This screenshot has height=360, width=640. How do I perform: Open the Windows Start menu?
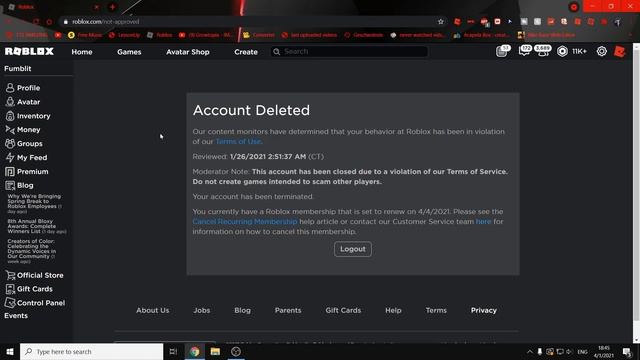click(10, 351)
